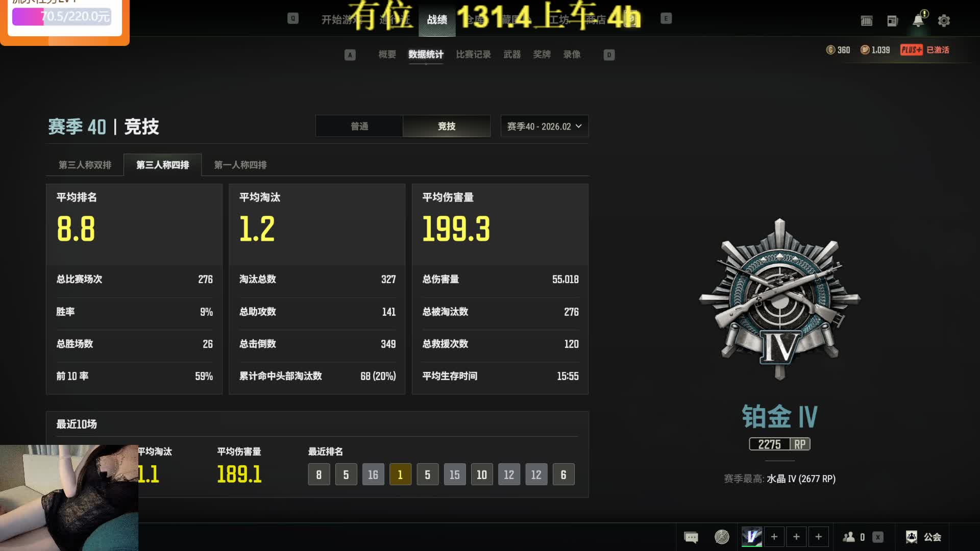The image size is (980, 551).
Task: Open the 武器 weapons tab
Action: 512,55
